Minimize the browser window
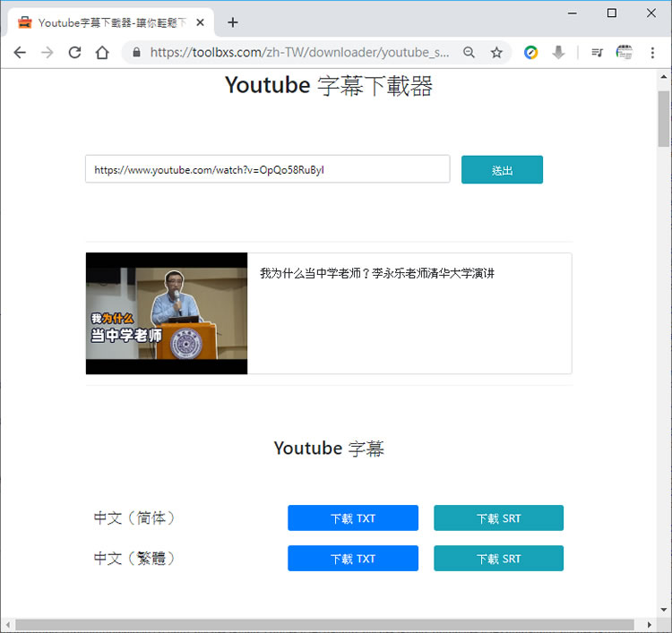This screenshot has width=672, height=633. coord(573,13)
